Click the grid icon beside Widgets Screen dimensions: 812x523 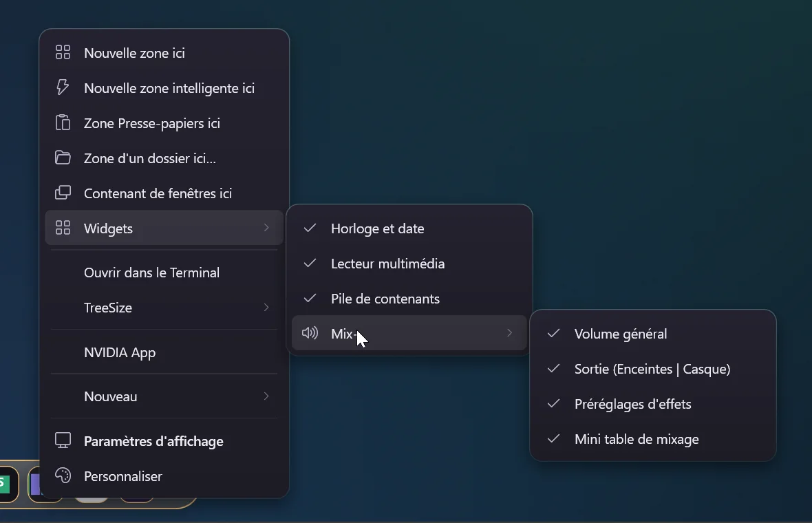pyautogui.click(x=63, y=228)
